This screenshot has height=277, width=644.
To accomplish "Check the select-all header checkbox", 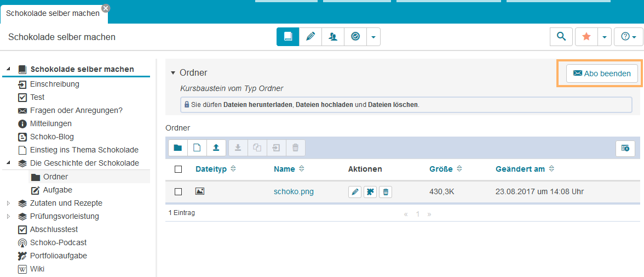I will [x=179, y=169].
